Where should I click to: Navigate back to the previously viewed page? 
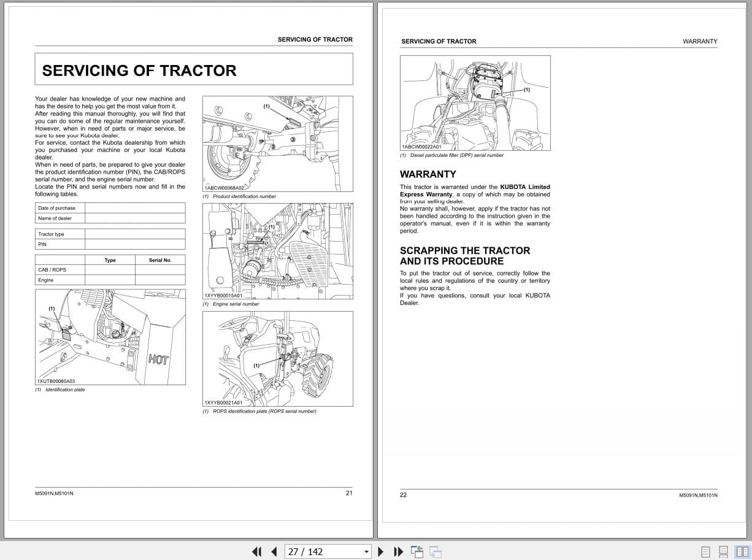(x=416, y=551)
